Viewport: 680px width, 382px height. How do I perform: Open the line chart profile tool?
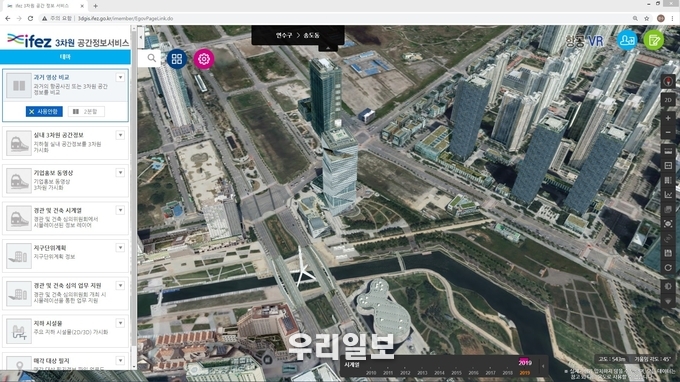[x=668, y=195]
